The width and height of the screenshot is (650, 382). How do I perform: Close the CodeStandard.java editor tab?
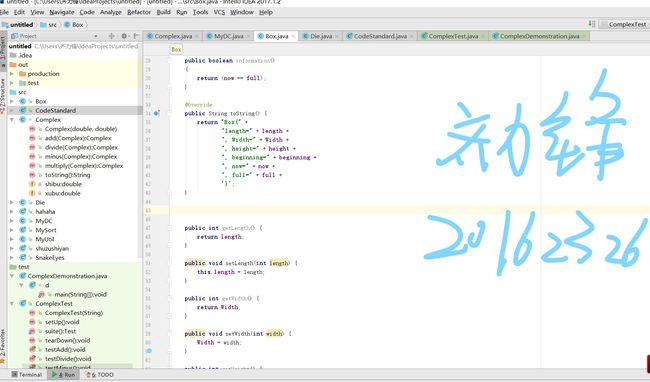click(x=412, y=36)
